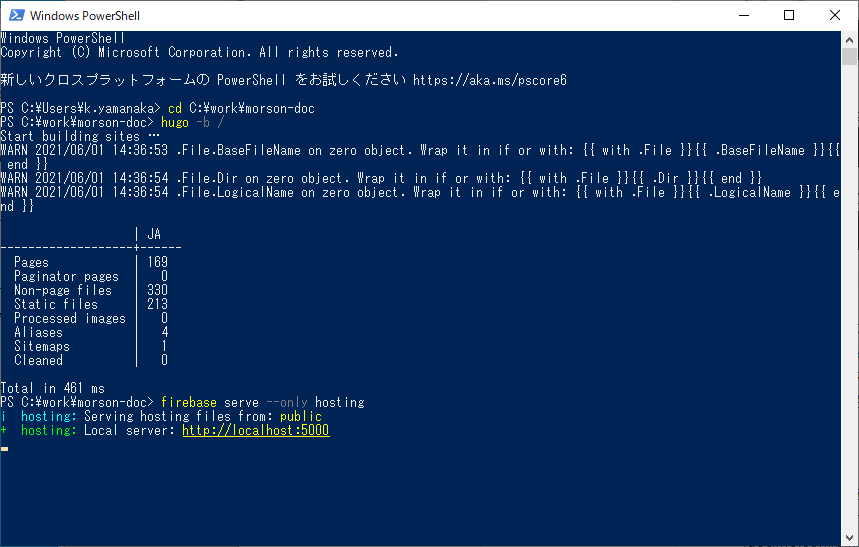
Task: Maximize the Windows PowerShell window
Action: coord(790,15)
